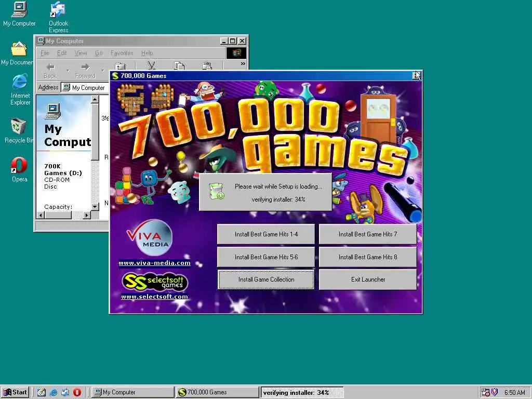Switch to My Computer taskbar button
This screenshot has height=399, width=532.
coord(132,392)
